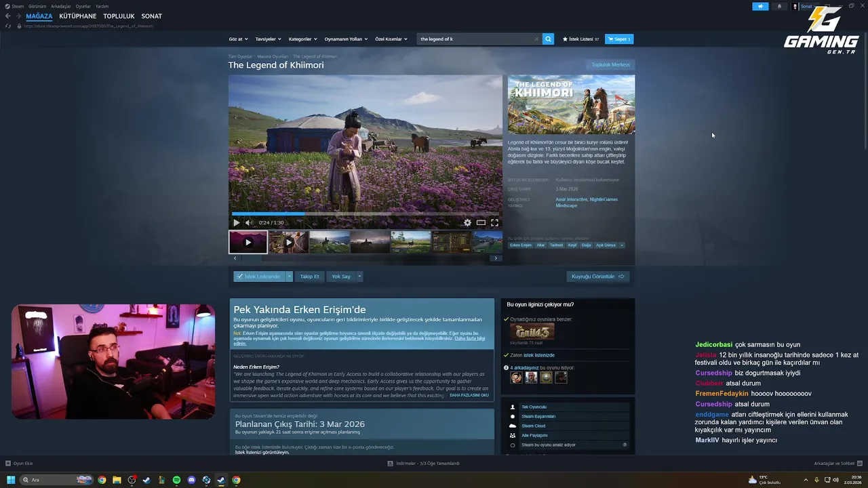Open the Windows Start menu
This screenshot has width=868, height=488.
tap(11, 480)
